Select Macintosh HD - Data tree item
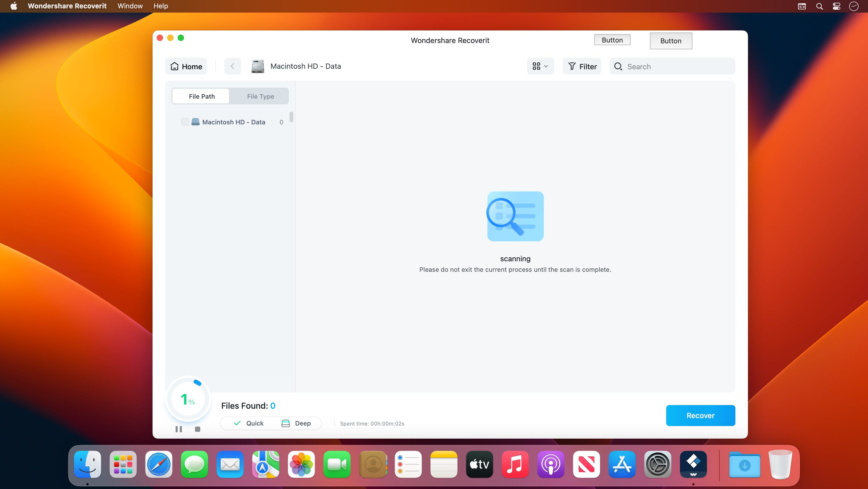The height and width of the screenshot is (489, 868). [233, 122]
